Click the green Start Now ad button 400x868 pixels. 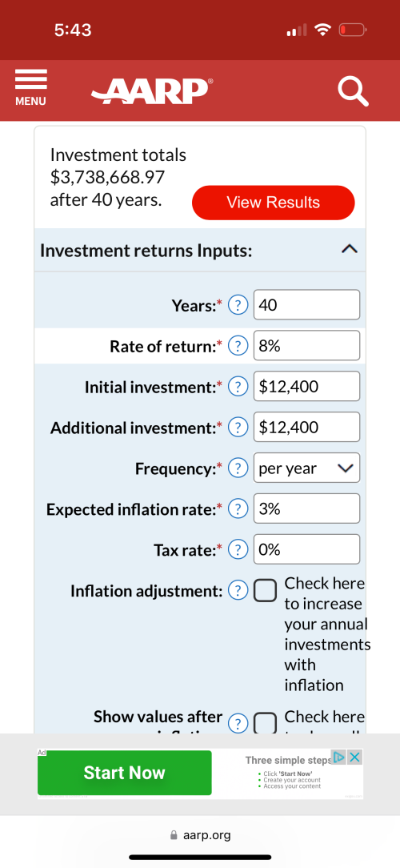pos(125,773)
